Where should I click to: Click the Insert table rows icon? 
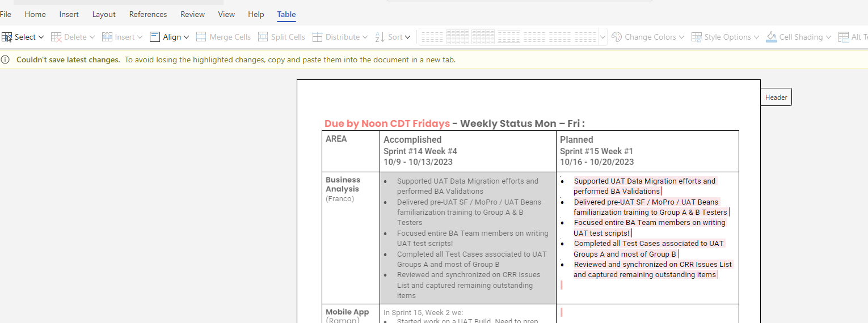(107, 37)
